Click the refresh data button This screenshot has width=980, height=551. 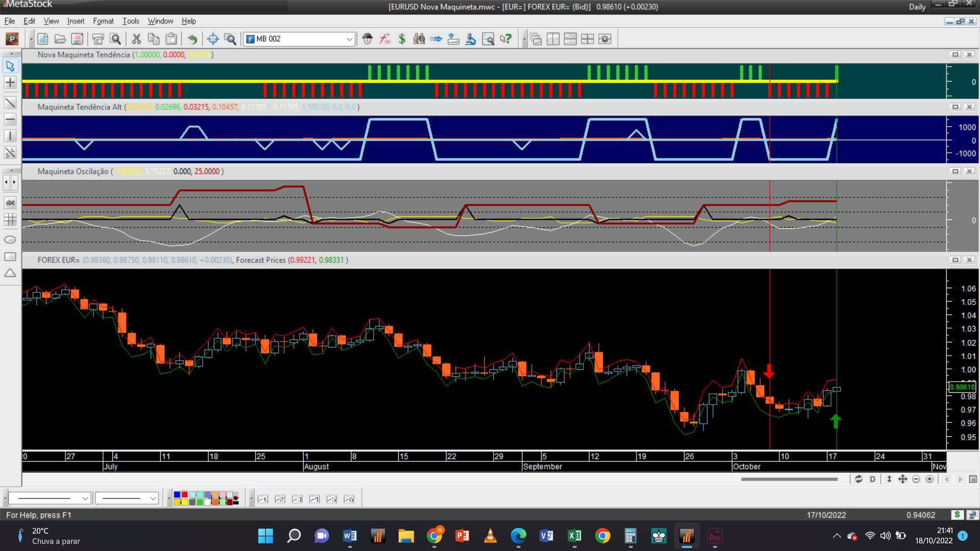point(859,479)
